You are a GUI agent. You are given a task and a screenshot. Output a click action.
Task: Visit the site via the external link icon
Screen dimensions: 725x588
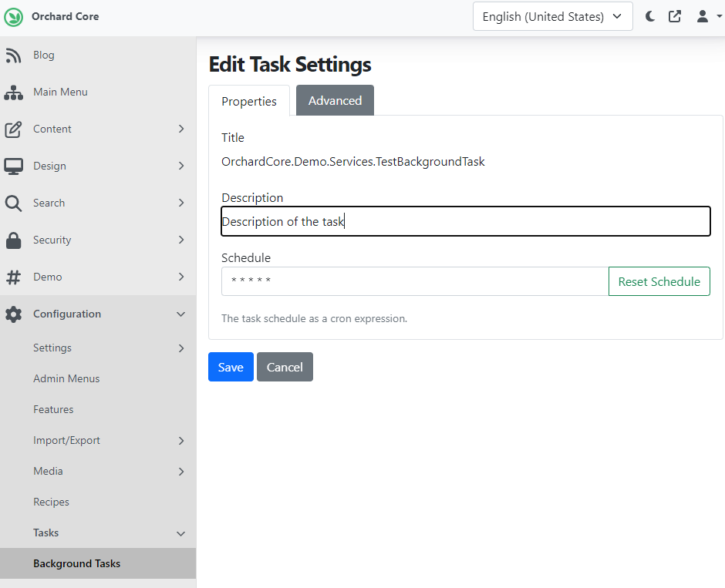coord(675,17)
